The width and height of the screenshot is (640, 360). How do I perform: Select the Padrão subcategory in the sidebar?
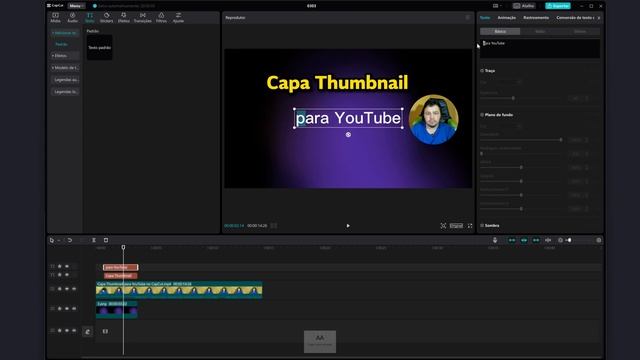click(x=61, y=44)
